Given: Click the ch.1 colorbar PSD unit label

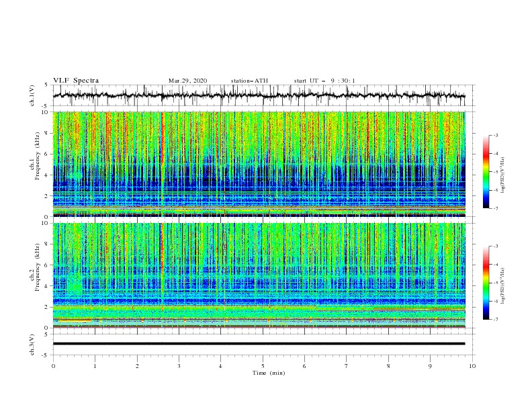Looking at the screenshot, I should (x=503, y=175).
